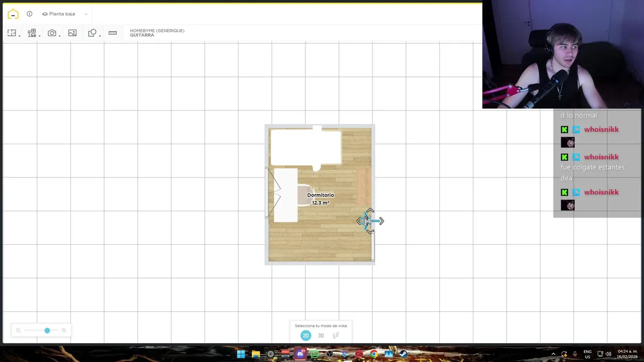Expand the Planta baja floor selector
644x362 pixels.
coord(65,14)
